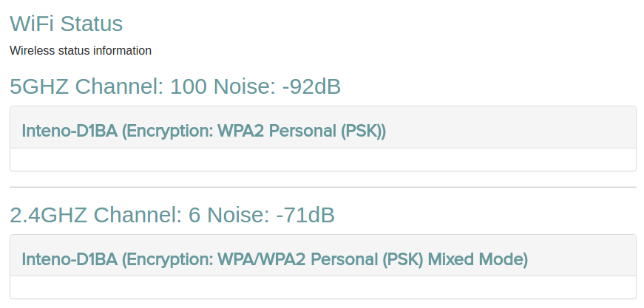Click the 'WPA/WPA2 Personal (PSK)' encryption text
644x308 pixels.
(320, 260)
